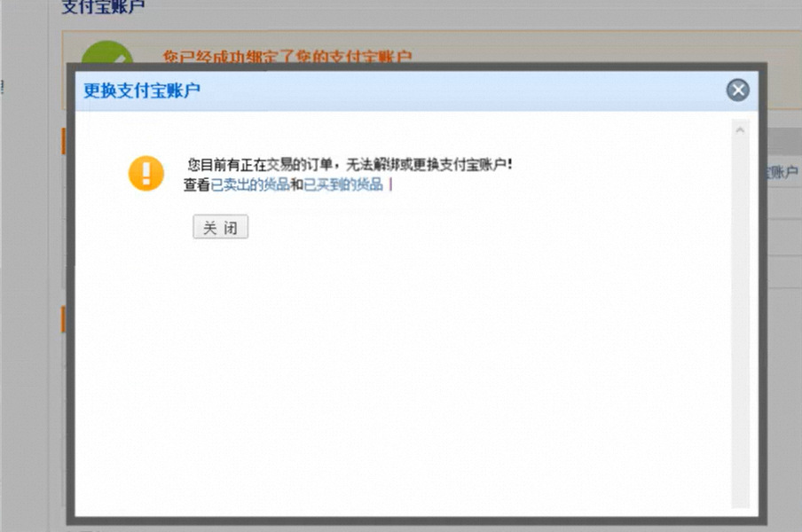The height and width of the screenshot is (532, 802).
Task: Click the green checkmark success icon
Action: pyautogui.click(x=106, y=54)
